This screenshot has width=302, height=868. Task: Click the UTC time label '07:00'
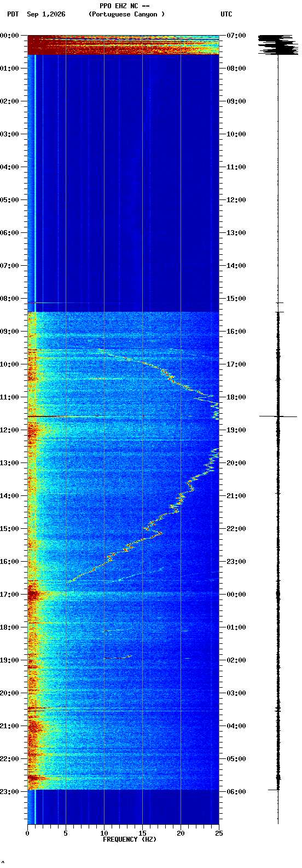(236, 35)
